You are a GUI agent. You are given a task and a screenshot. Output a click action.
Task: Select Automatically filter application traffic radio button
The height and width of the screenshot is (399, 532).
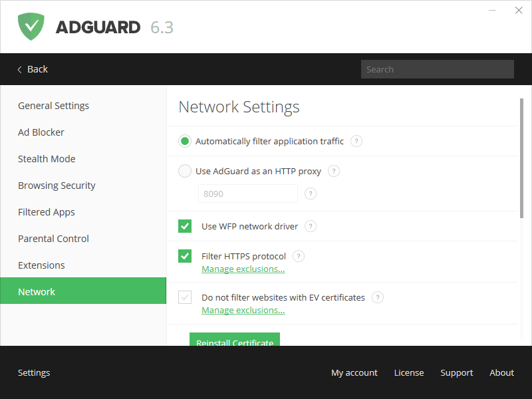(x=185, y=141)
